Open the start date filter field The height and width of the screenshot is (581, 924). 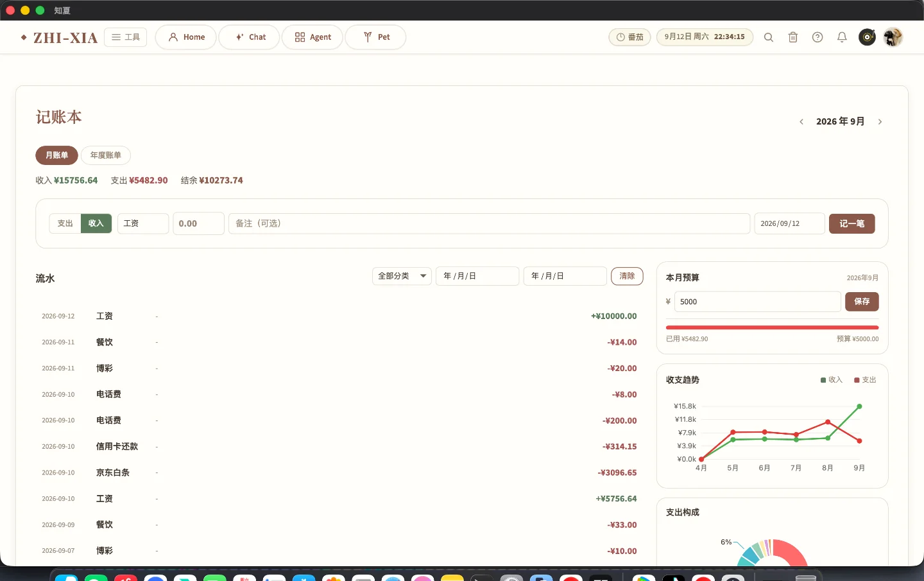477,276
